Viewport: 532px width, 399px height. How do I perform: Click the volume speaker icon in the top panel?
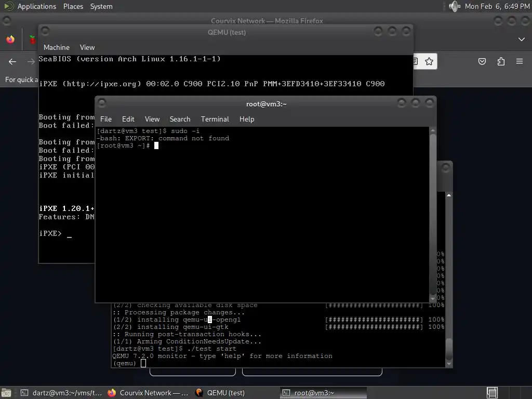(454, 6)
